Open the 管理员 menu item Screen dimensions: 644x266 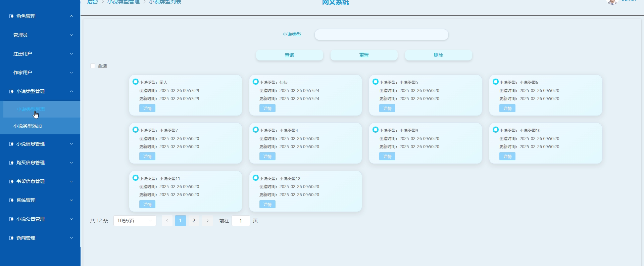tap(40, 35)
